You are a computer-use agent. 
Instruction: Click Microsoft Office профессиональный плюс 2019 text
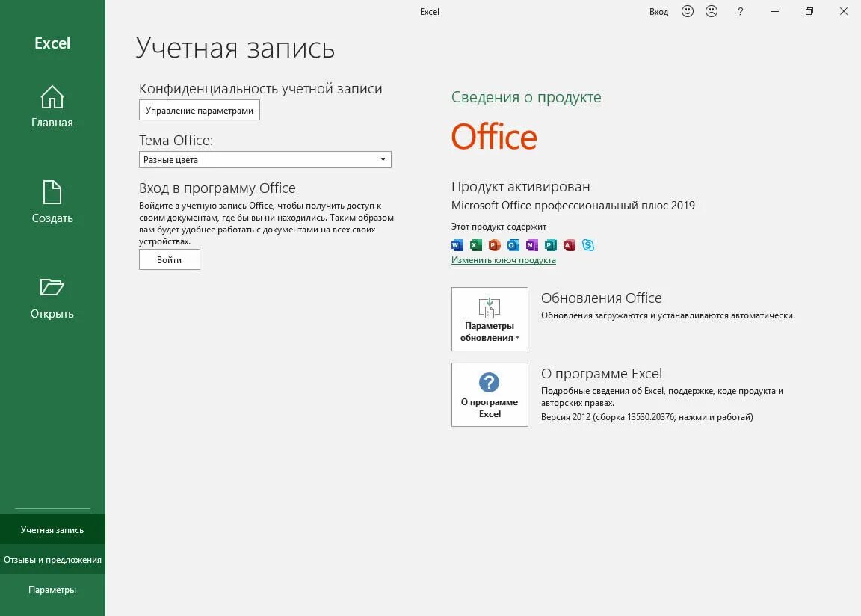pos(573,206)
